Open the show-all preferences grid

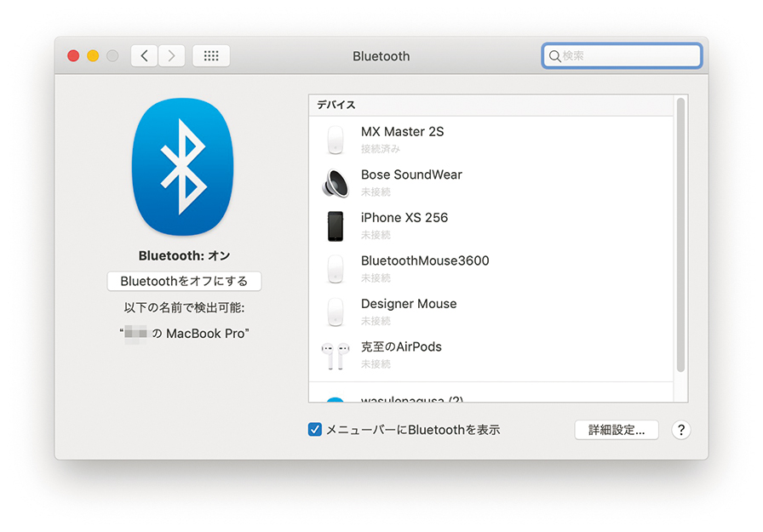[x=211, y=56]
